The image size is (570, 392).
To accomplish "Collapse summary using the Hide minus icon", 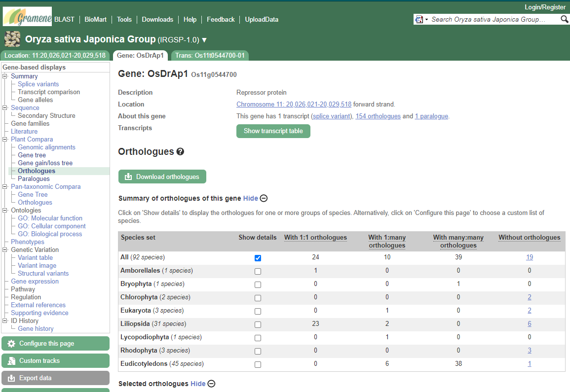I will [x=264, y=198].
